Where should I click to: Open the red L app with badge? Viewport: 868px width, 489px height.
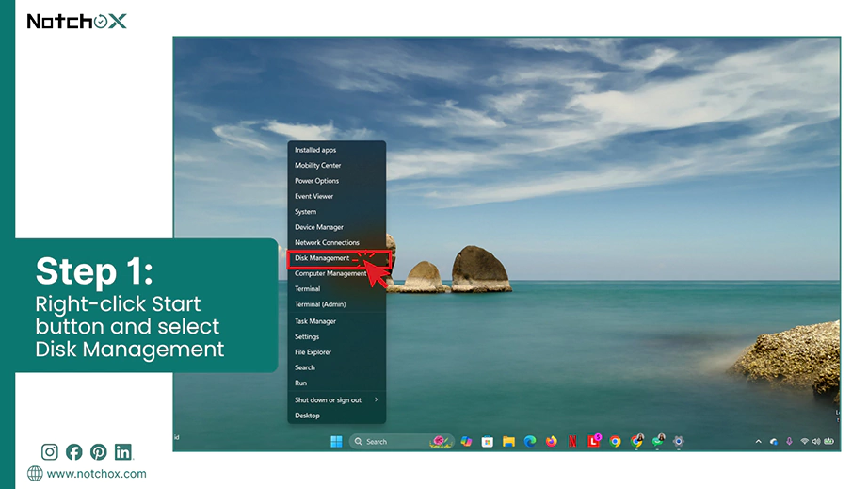click(x=594, y=441)
